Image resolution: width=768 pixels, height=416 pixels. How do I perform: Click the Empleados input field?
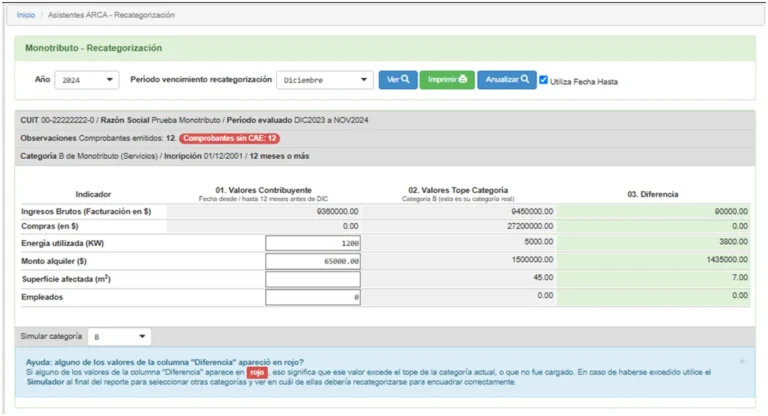click(x=313, y=297)
